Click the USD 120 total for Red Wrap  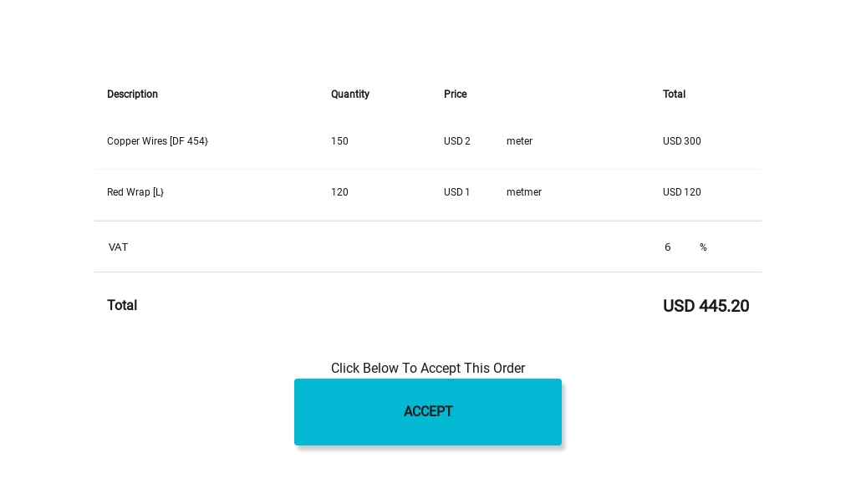tap(682, 192)
